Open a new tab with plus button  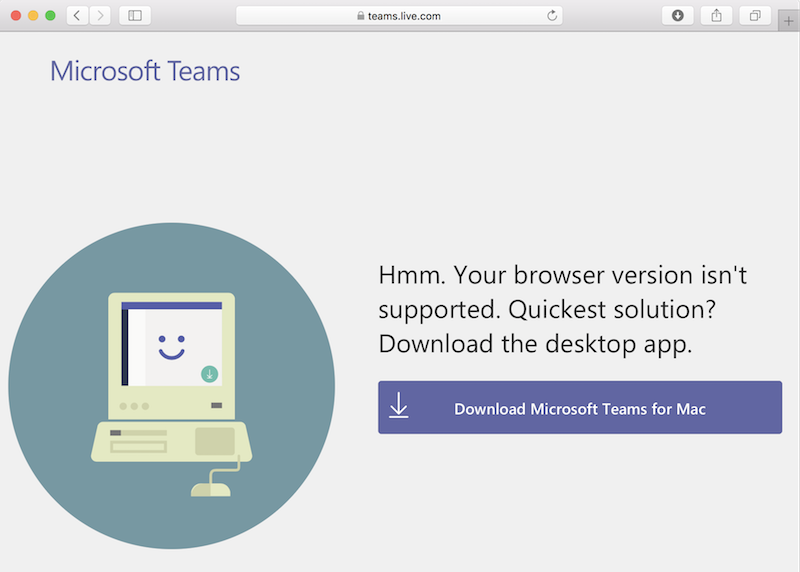(x=788, y=21)
